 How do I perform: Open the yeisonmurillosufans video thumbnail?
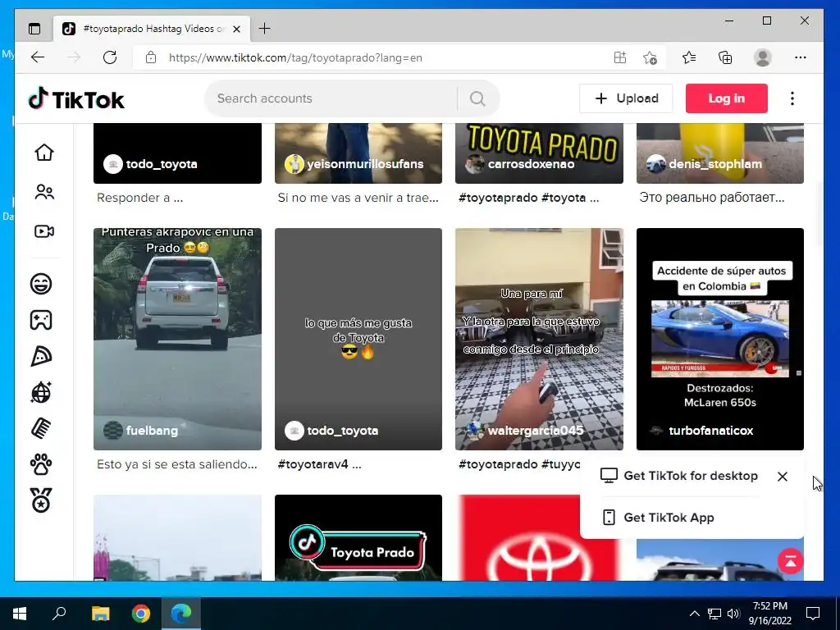tap(358, 153)
